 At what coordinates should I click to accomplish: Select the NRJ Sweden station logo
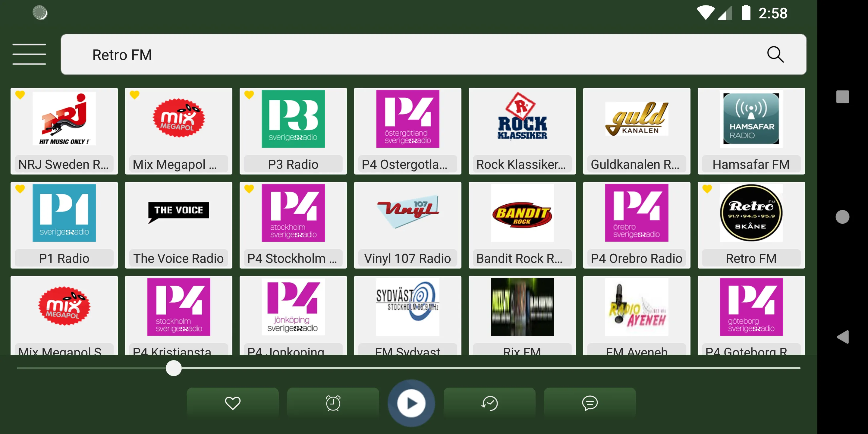click(64, 119)
